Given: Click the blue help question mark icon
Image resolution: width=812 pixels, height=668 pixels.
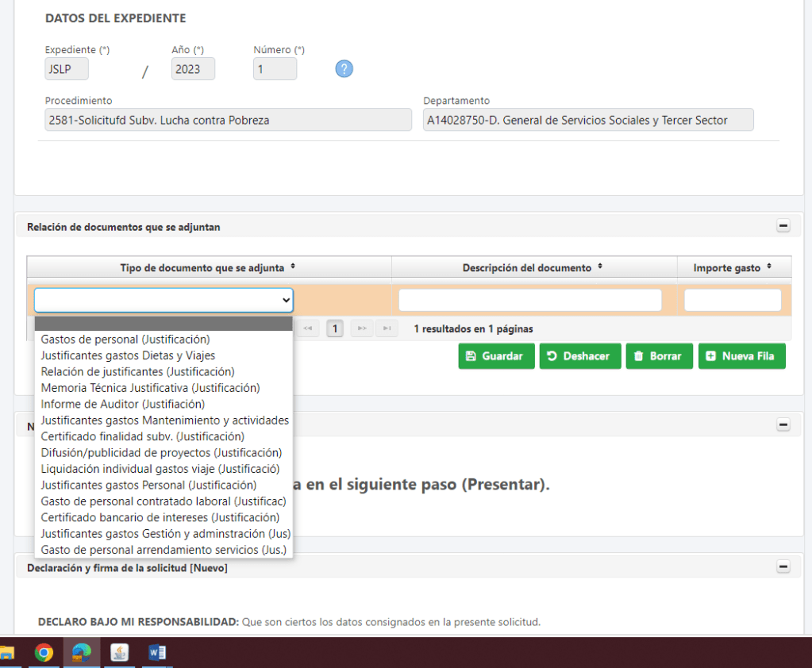Looking at the screenshot, I should (x=344, y=69).
